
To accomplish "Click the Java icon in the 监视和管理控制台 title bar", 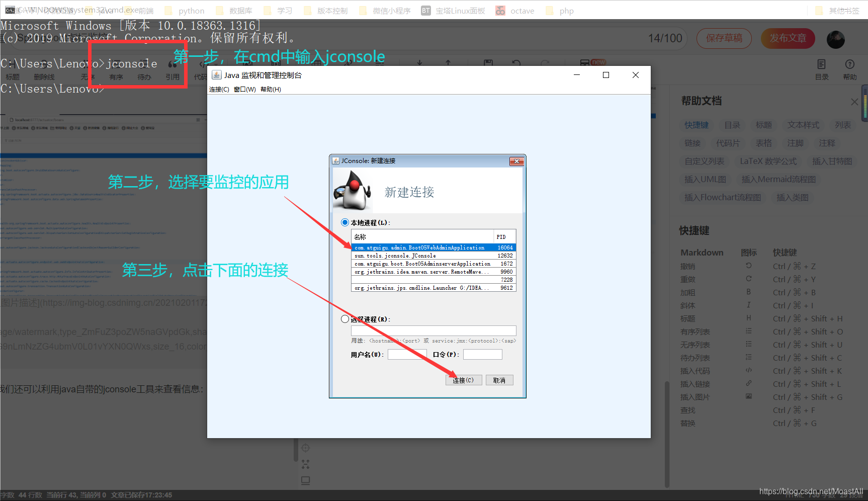I will click(217, 75).
